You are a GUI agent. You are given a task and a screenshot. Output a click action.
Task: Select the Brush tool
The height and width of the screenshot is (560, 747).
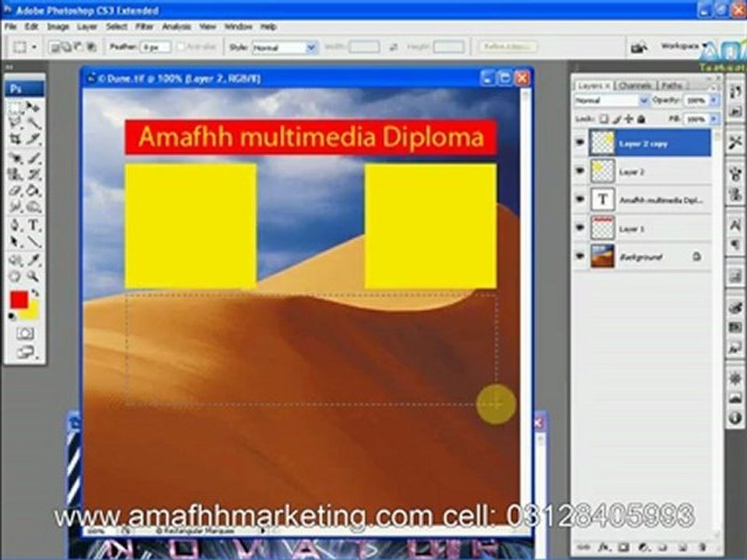pos(33,159)
